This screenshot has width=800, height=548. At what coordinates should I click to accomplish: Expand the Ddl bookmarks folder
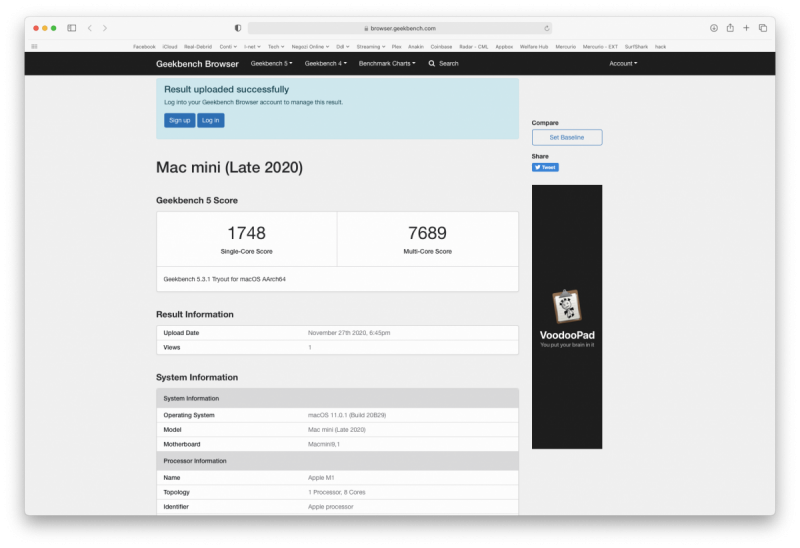coord(342,46)
